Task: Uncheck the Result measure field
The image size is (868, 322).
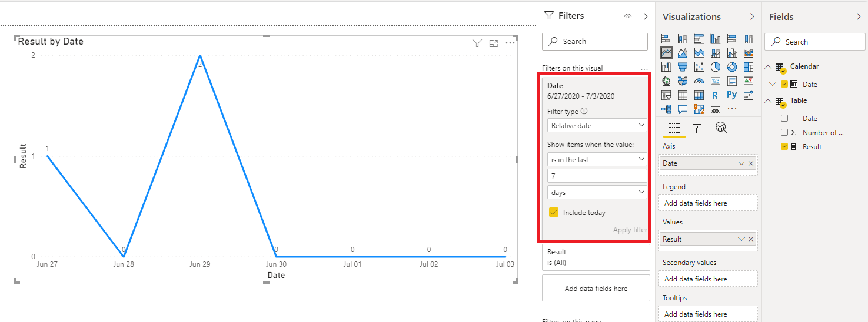Action: click(x=784, y=146)
